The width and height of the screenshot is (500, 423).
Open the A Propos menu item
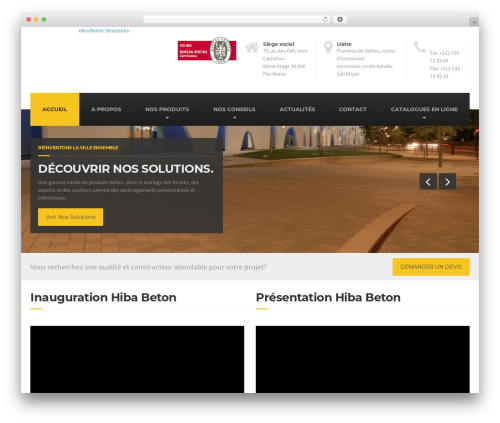coord(106,109)
